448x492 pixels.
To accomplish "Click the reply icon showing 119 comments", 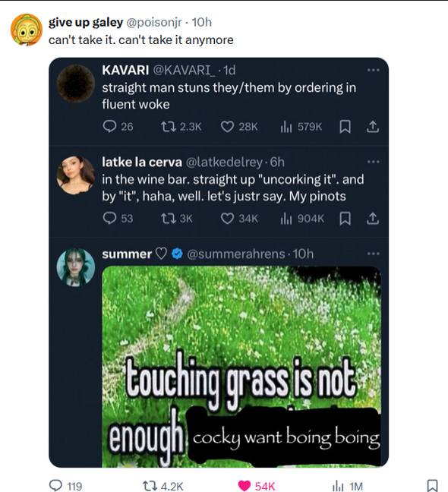I will [56, 485].
